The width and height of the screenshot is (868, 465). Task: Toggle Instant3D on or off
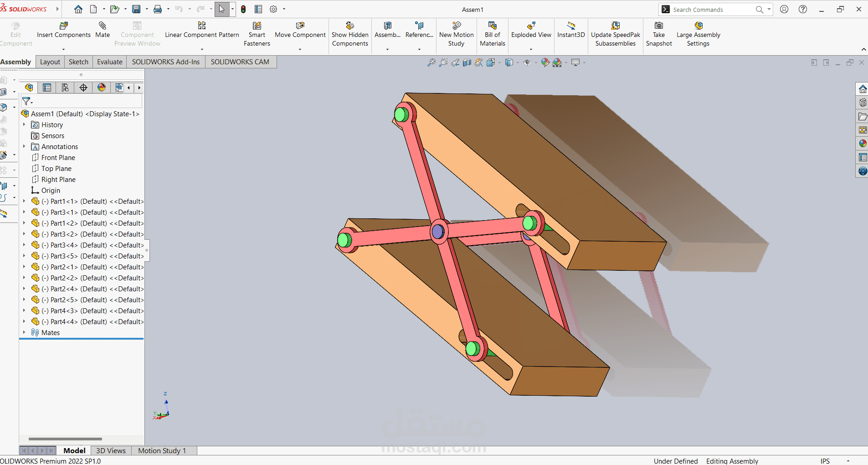click(571, 30)
